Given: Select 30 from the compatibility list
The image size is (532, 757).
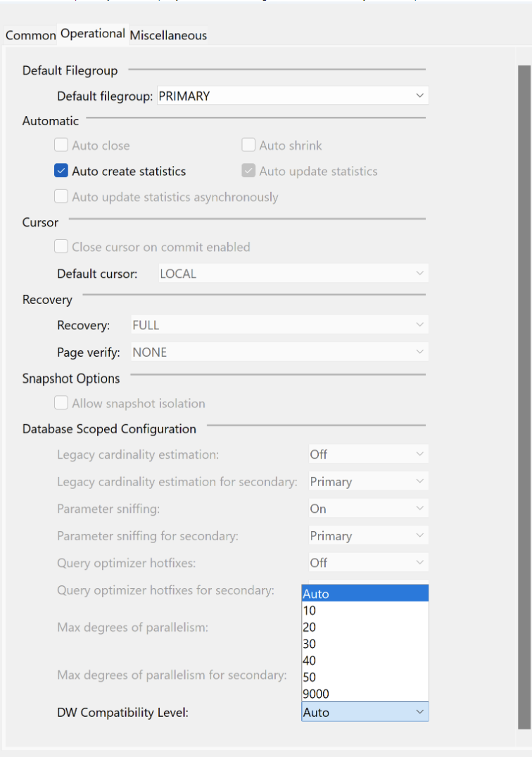Looking at the screenshot, I should 310,644.
